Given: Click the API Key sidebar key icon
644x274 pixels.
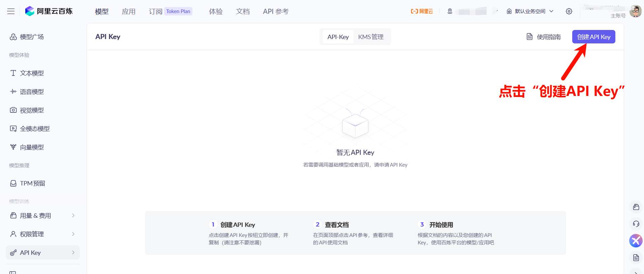Looking at the screenshot, I should click(13, 253).
